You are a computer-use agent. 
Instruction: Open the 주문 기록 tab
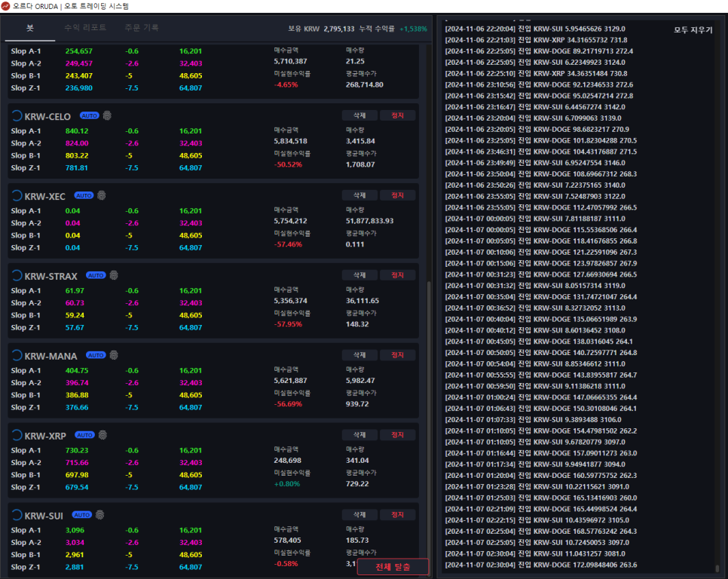(x=141, y=28)
